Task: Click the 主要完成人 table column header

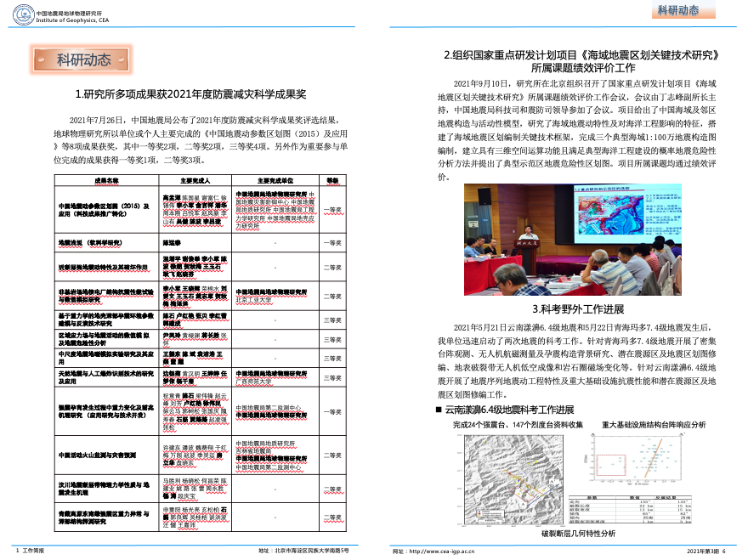Action: pos(195,180)
